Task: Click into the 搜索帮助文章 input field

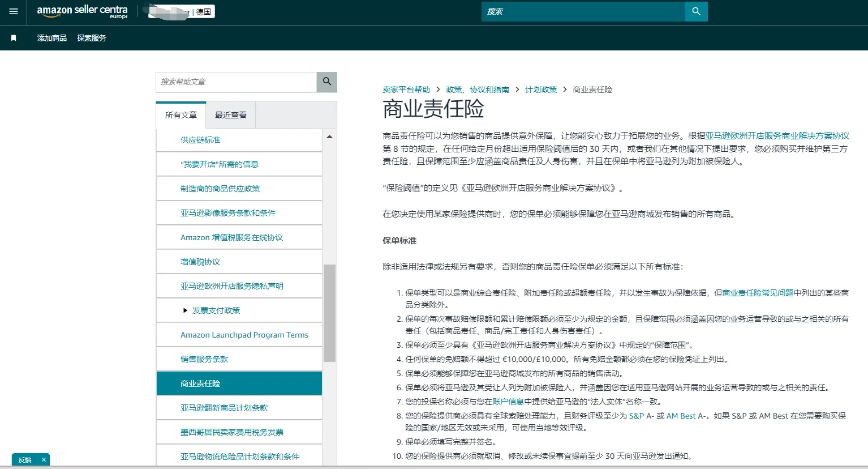Action: coord(236,82)
